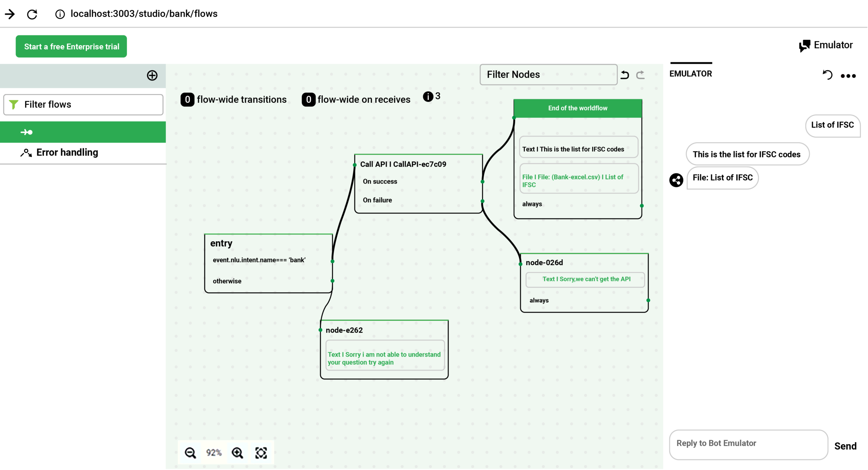
Task: Click the transitions icon on the green sidebar row
Action: (27, 132)
